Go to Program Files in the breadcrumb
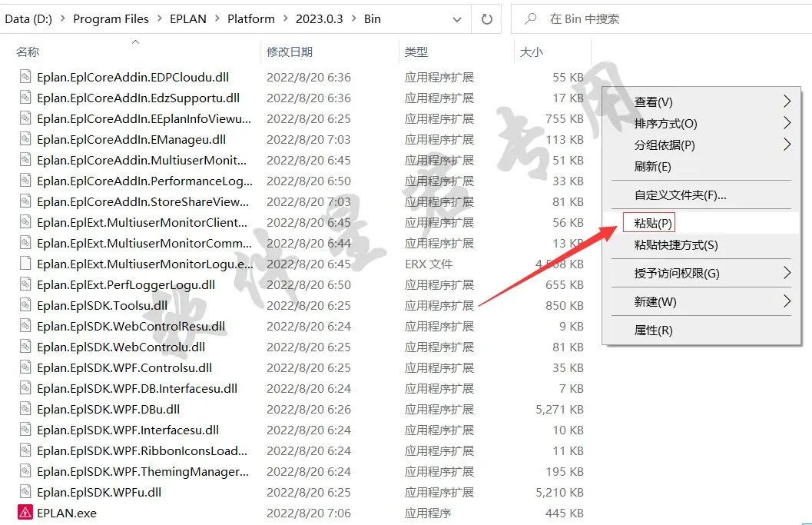Viewport: 812px width, 525px height. tap(111, 19)
